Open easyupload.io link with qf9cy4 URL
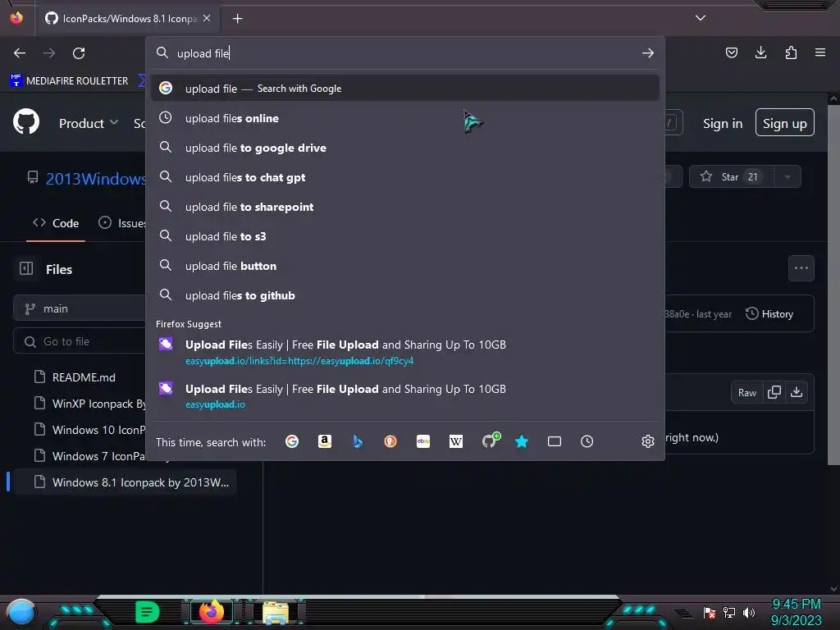 (x=405, y=351)
